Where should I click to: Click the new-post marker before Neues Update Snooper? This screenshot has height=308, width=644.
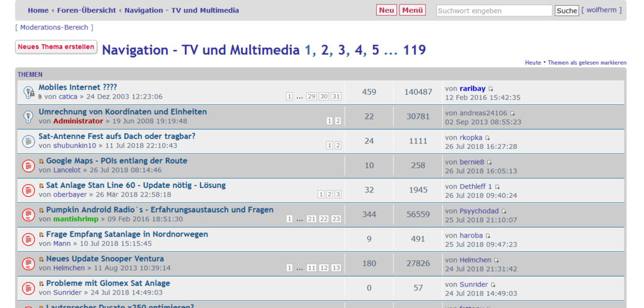point(42,259)
